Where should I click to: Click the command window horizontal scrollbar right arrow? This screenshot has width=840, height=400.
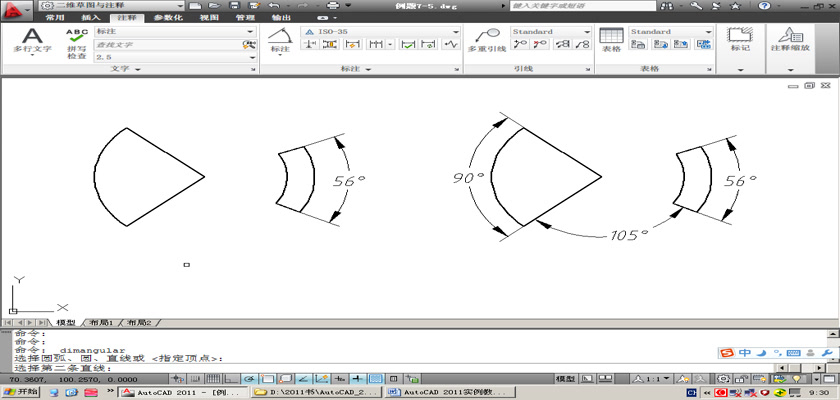coord(820,368)
